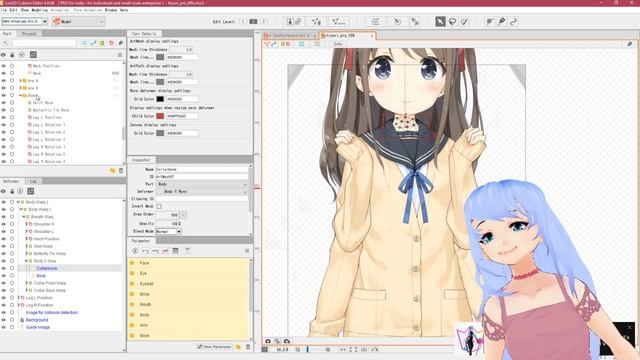640x360 pixels.
Task: Select the Brush selection tool
Action: (x=464, y=21)
